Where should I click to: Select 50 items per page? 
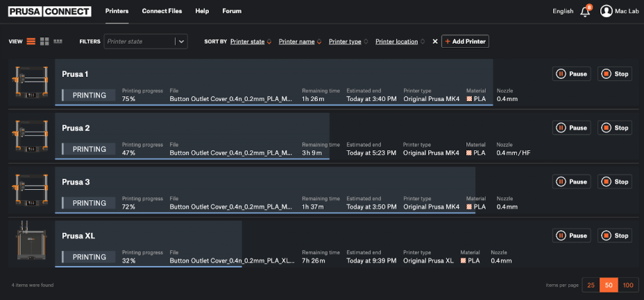click(609, 285)
